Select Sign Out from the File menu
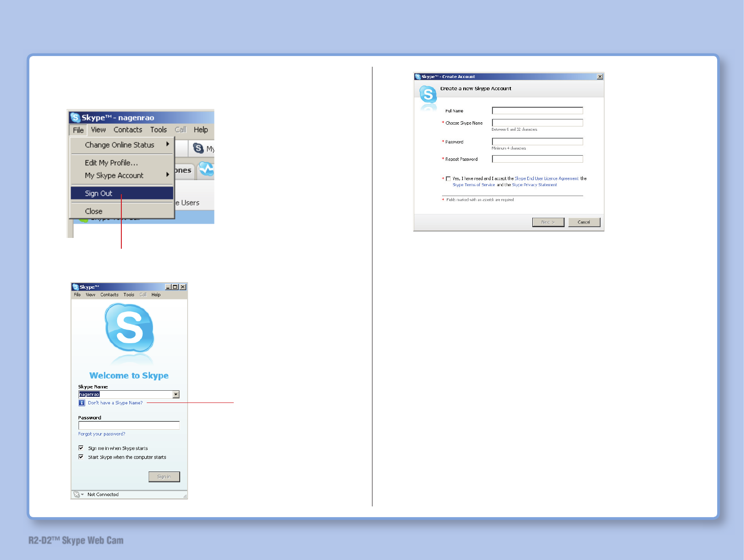This screenshot has width=744, height=560. (122, 193)
